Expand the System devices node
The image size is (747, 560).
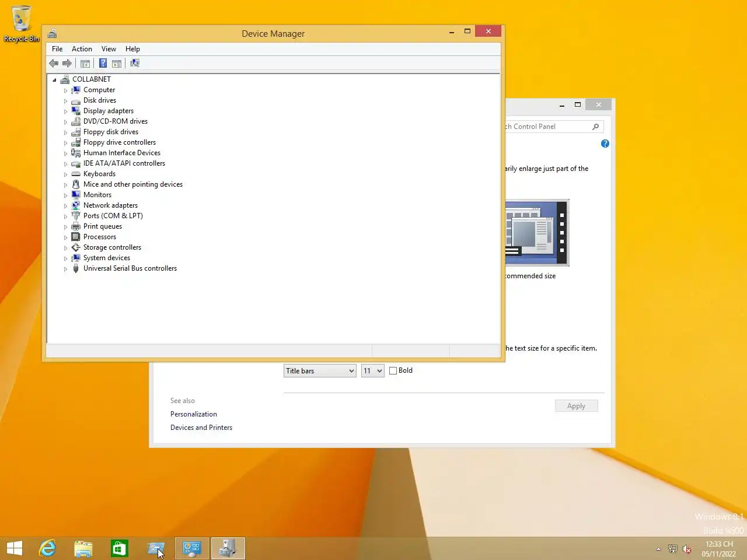point(65,258)
